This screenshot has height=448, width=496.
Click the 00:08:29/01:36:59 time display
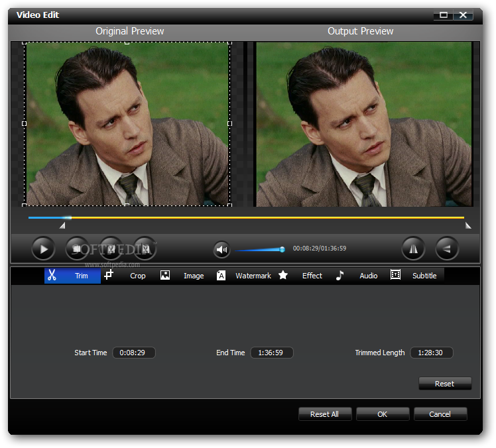[x=320, y=249]
